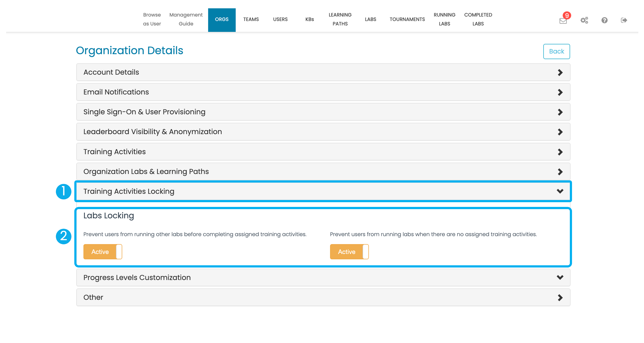This screenshot has width=644, height=343.
Task: Expand Organization Labs & Learning Paths
Action: point(323,171)
